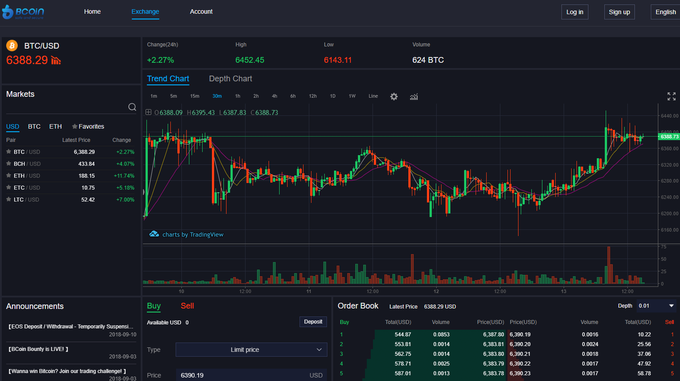Click the chart legend expand box icon

[148, 112]
